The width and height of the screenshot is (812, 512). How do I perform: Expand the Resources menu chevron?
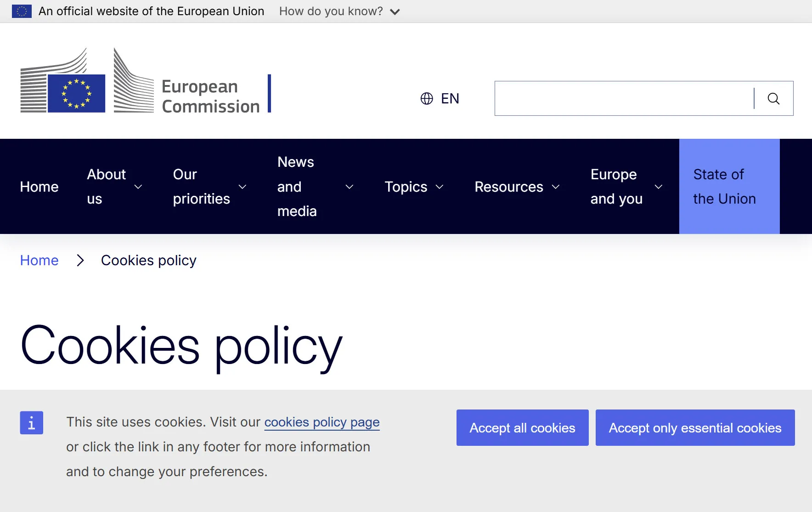(556, 187)
